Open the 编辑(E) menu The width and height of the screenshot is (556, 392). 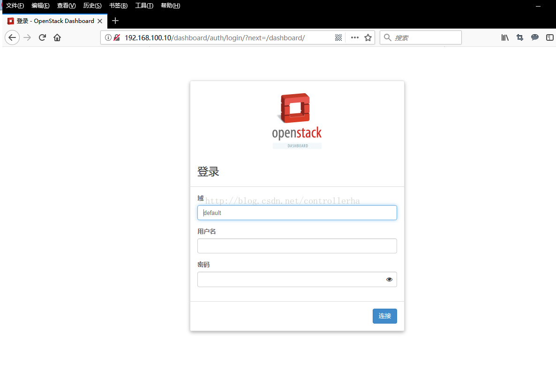(x=40, y=6)
